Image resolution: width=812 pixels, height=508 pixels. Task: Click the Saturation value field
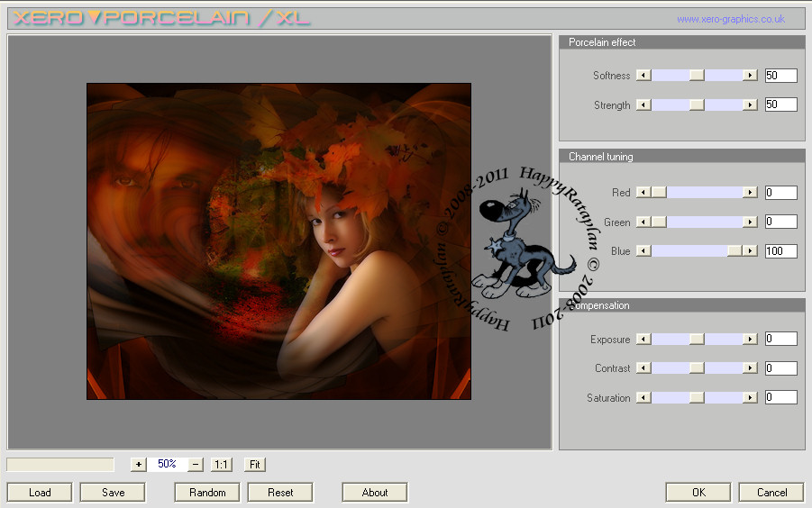click(x=781, y=397)
